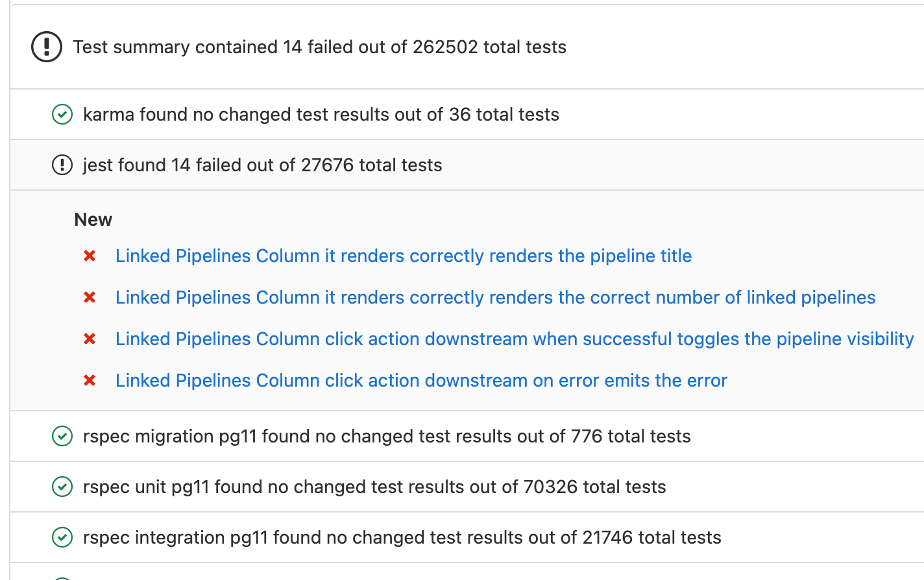
Task: Click the red X beside the pipeline visibility test
Action: (x=89, y=339)
